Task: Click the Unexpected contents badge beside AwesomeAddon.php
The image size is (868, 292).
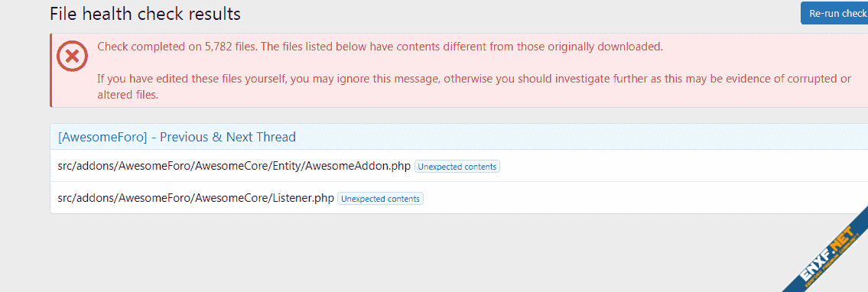Action: coord(457,167)
